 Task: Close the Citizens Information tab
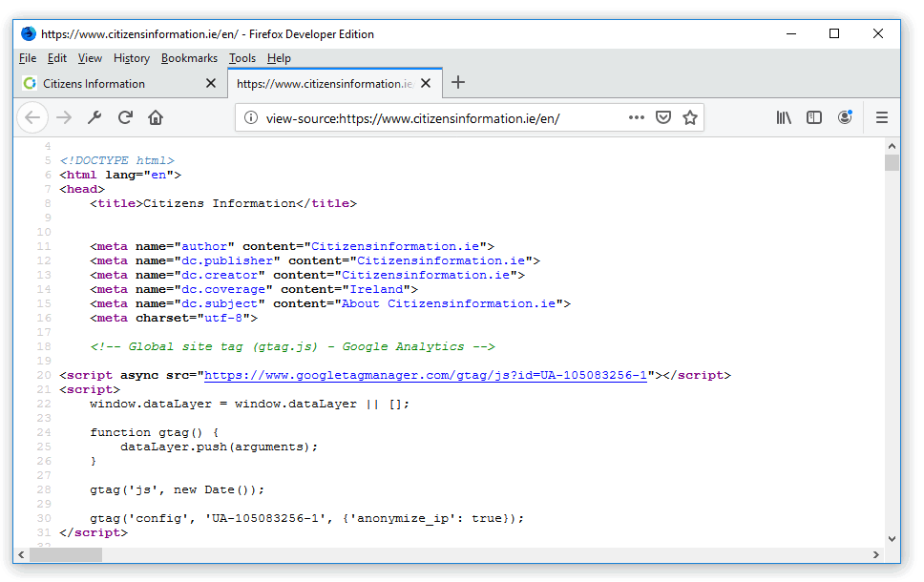pos(211,84)
